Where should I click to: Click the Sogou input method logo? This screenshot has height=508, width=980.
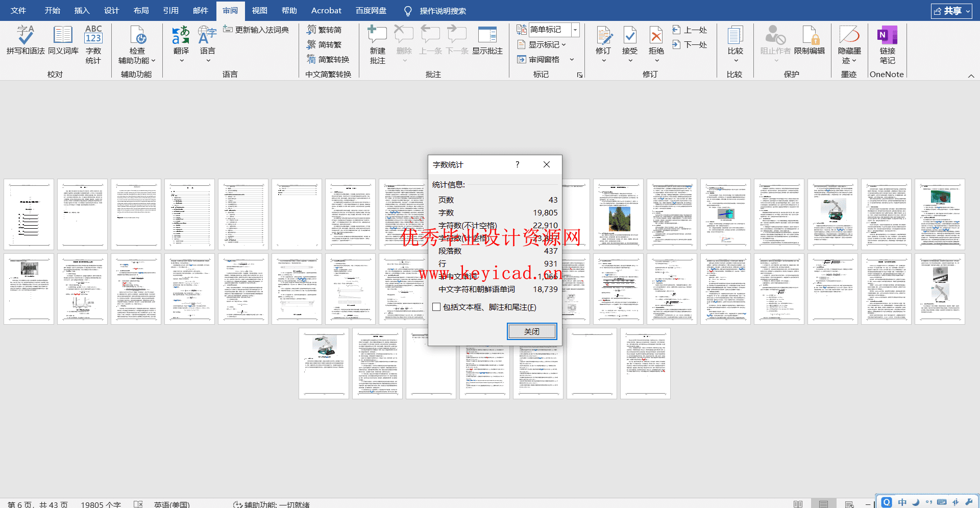point(887,502)
